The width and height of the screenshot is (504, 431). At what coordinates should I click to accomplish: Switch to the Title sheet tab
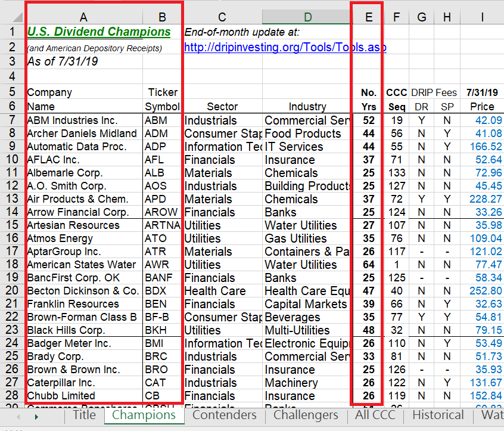click(x=84, y=415)
